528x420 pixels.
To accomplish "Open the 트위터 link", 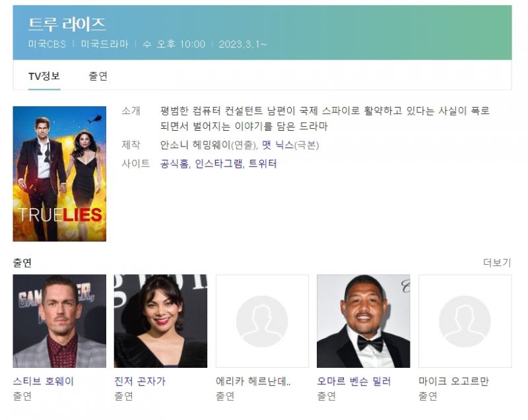I will coord(263,164).
